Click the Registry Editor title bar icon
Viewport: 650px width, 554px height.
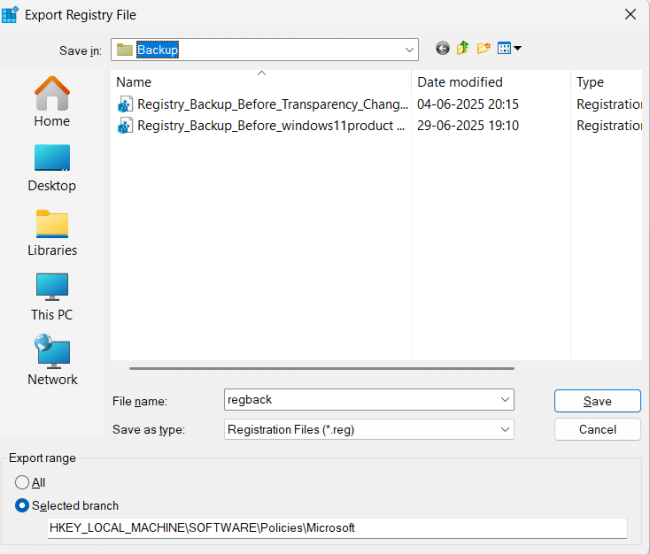click(10, 15)
